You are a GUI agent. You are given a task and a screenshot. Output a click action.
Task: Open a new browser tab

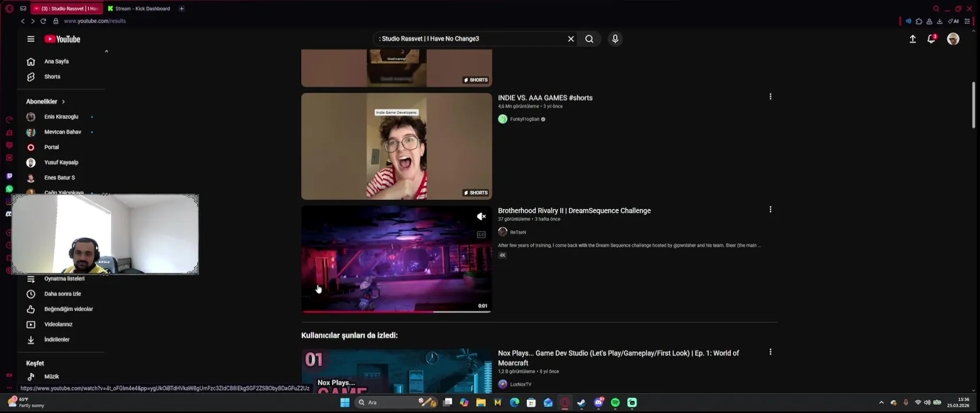182,9
